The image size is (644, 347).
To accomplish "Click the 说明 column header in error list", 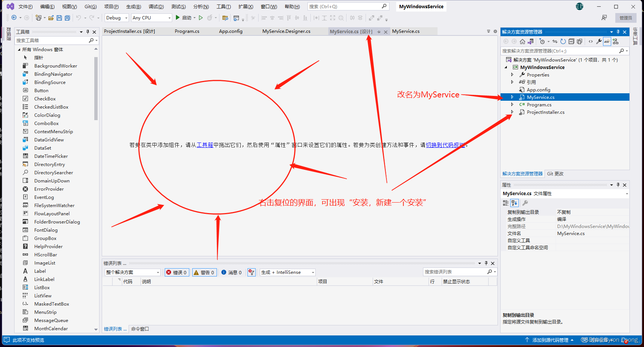I will [x=228, y=282].
